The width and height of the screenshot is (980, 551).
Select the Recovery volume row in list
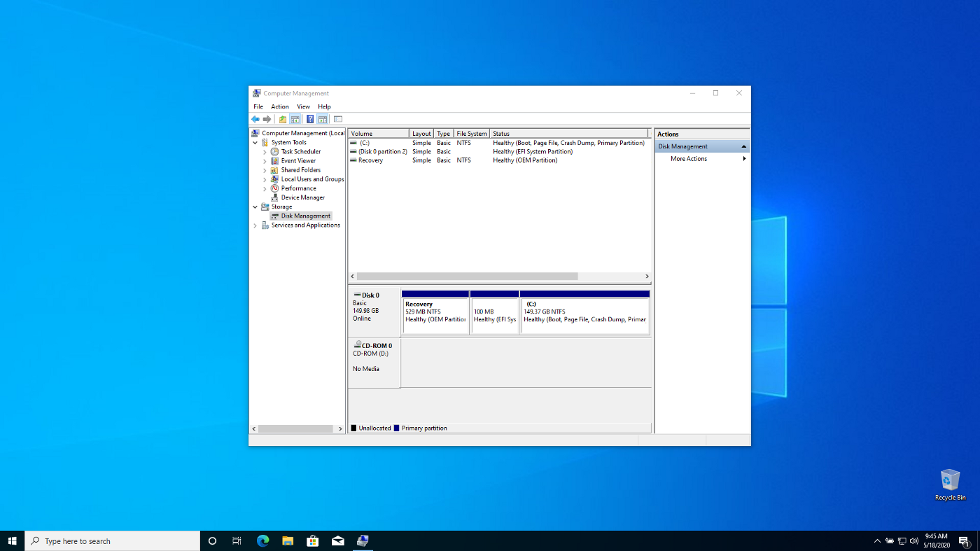498,160
